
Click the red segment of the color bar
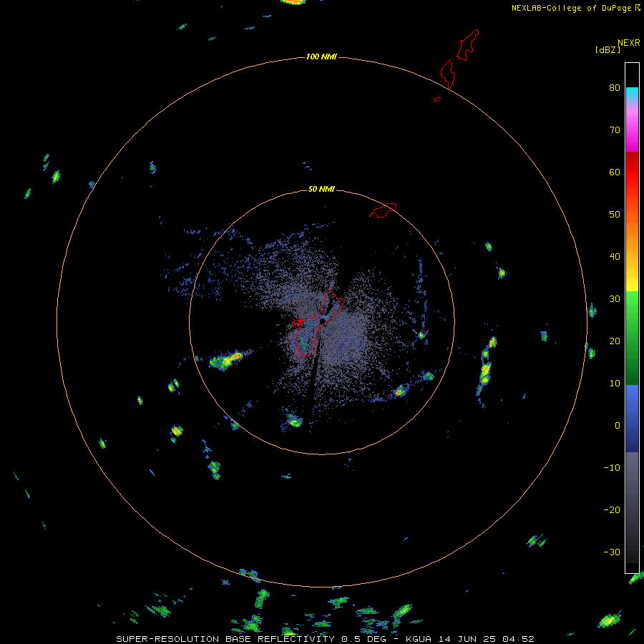pos(632,172)
